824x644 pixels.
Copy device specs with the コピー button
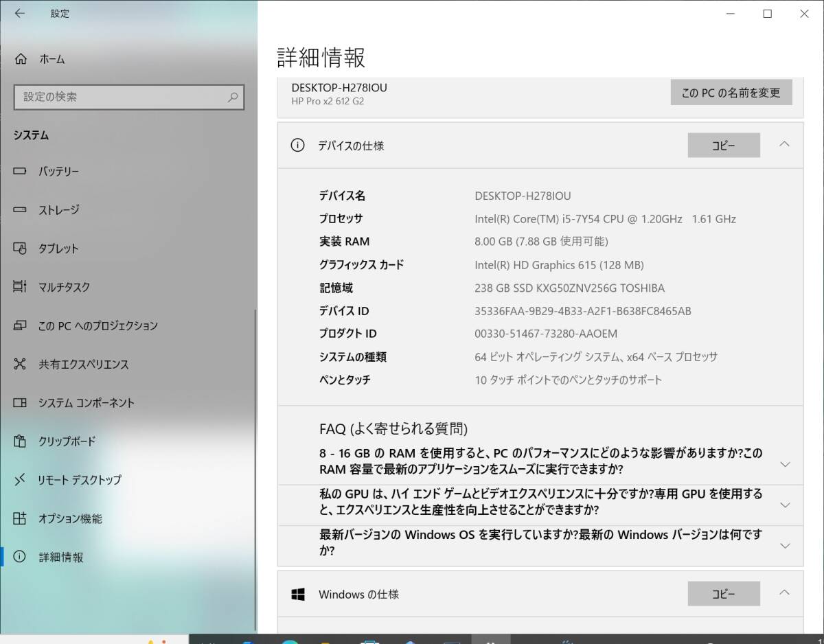click(x=724, y=145)
